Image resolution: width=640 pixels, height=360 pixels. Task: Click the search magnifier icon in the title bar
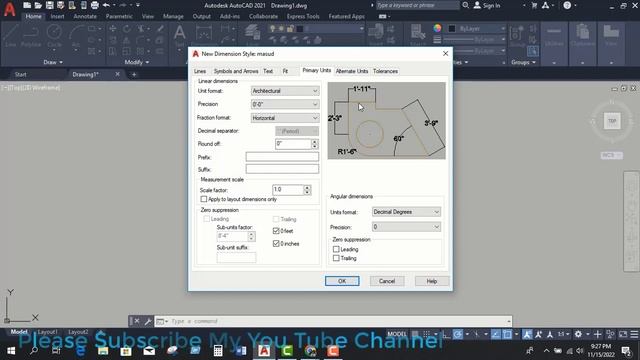466,5
